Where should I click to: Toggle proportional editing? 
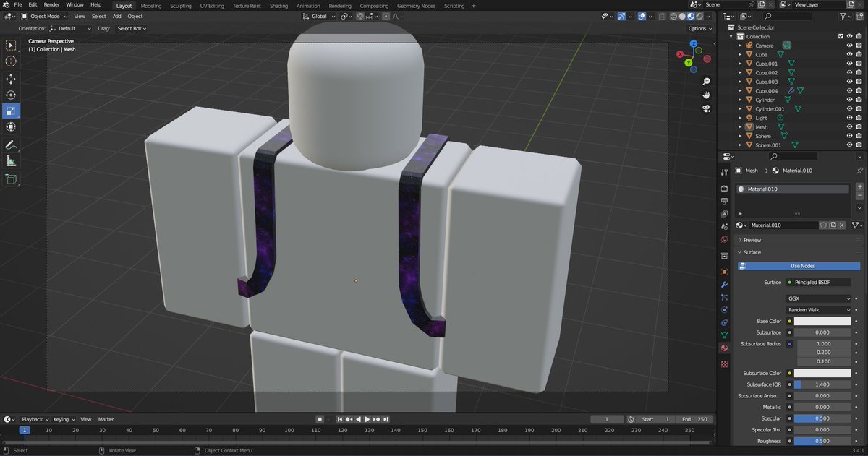tap(386, 16)
